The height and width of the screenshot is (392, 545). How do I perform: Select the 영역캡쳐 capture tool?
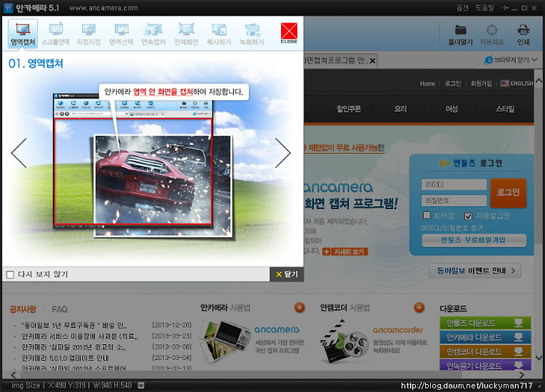click(23, 34)
